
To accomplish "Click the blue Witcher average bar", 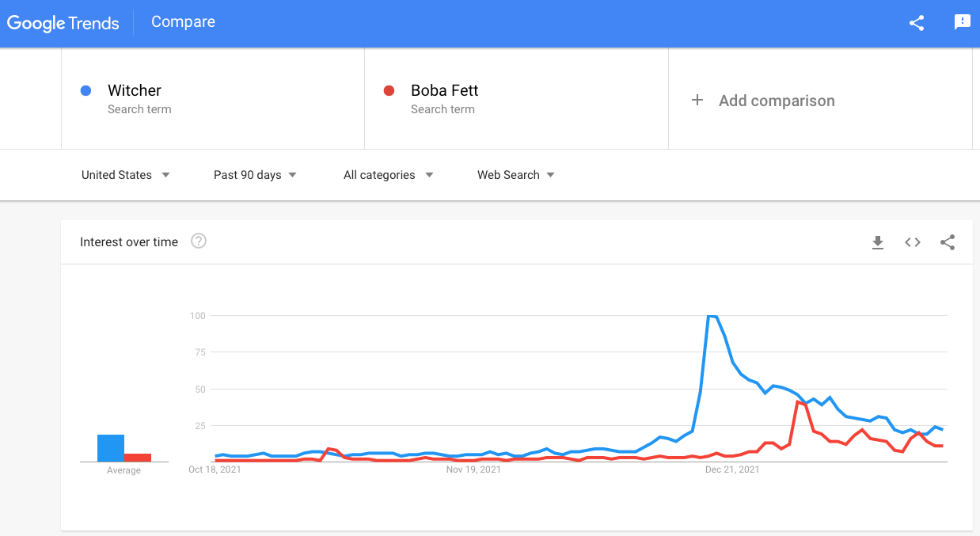I will click(x=111, y=448).
